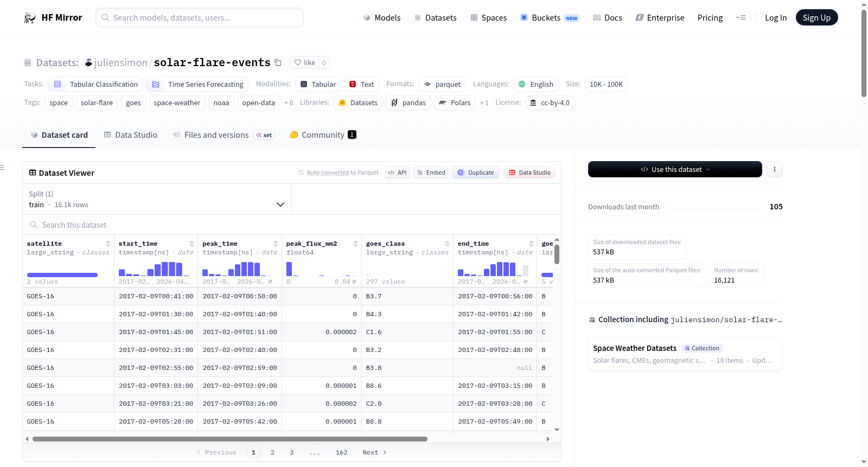The height and width of the screenshot is (467, 868).
Task: Click the Duplicate button
Action: [476, 172]
